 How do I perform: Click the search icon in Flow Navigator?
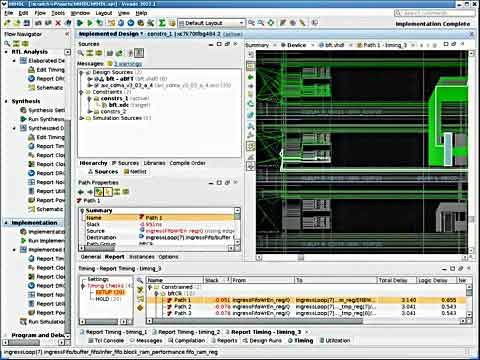(7, 44)
